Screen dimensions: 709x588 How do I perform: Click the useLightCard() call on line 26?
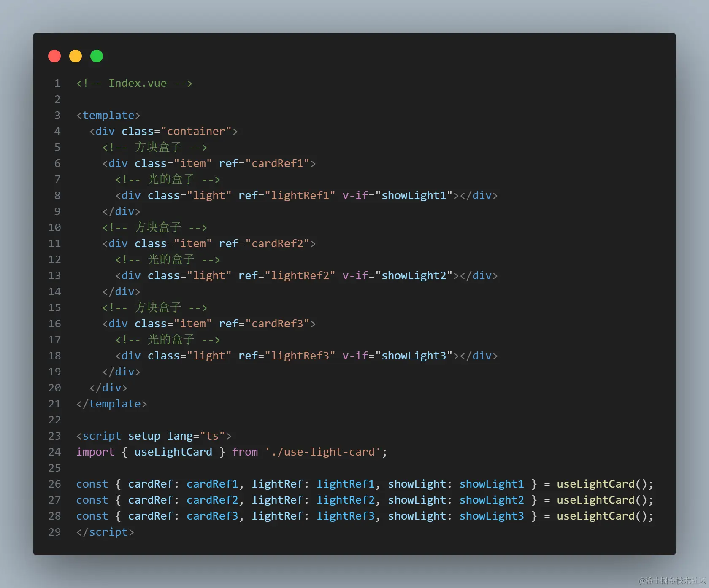[604, 484]
